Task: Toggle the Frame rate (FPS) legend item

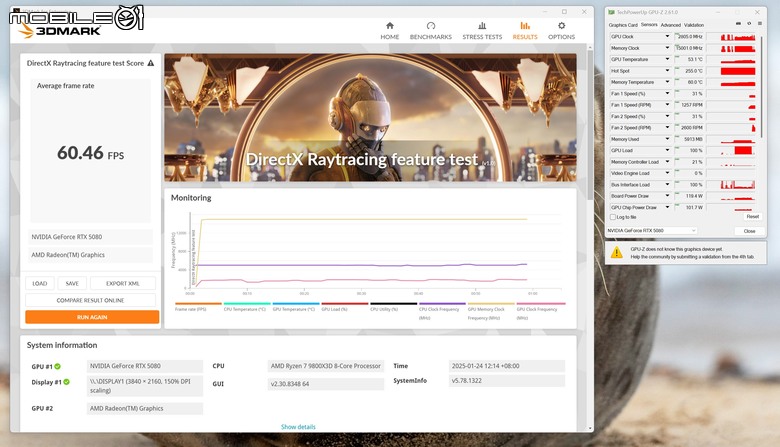Action: (x=198, y=307)
